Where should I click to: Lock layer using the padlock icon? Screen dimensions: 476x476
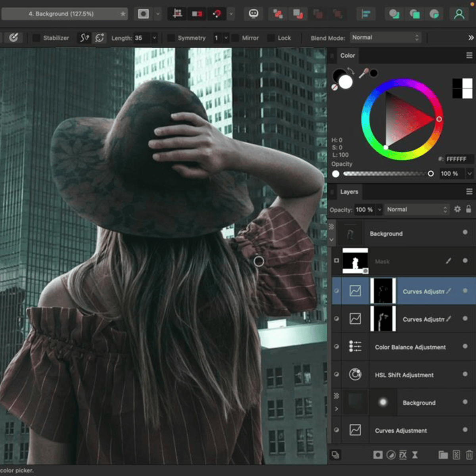coord(468,209)
